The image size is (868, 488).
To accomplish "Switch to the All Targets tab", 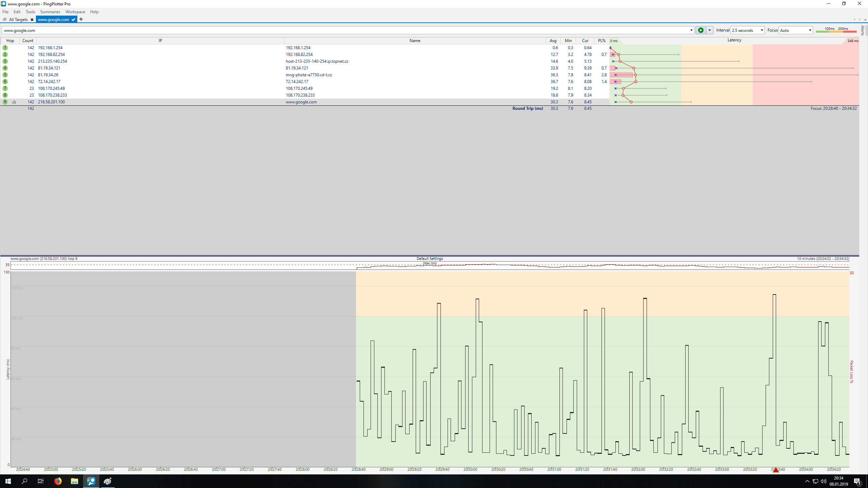I will pos(18,20).
